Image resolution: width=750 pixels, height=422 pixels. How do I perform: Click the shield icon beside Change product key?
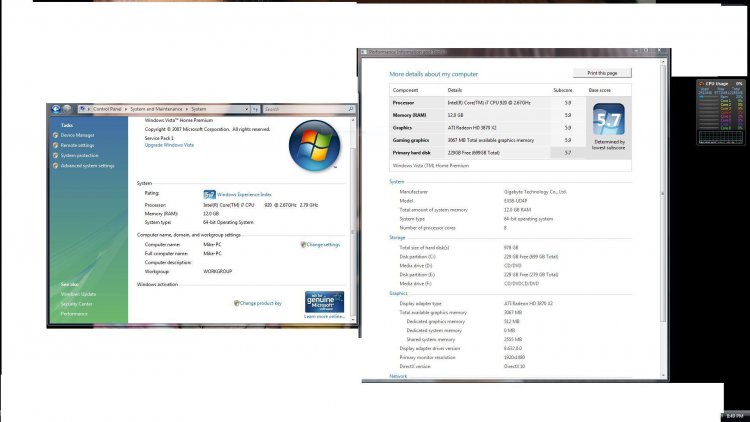[x=236, y=303]
